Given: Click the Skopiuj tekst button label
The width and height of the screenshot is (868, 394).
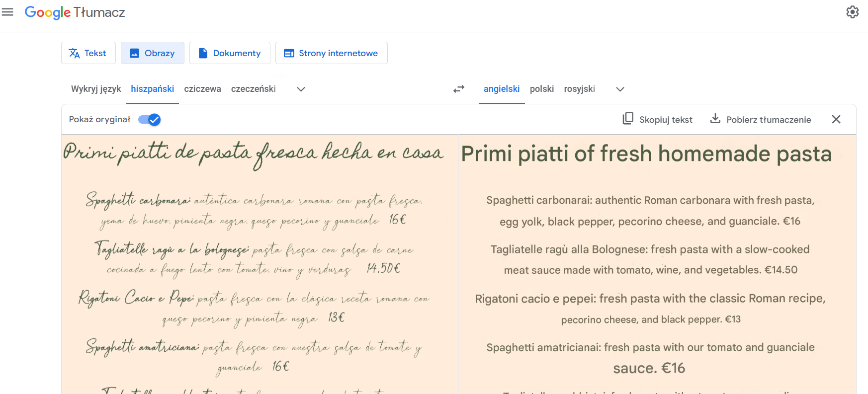Looking at the screenshot, I should click(x=666, y=120).
